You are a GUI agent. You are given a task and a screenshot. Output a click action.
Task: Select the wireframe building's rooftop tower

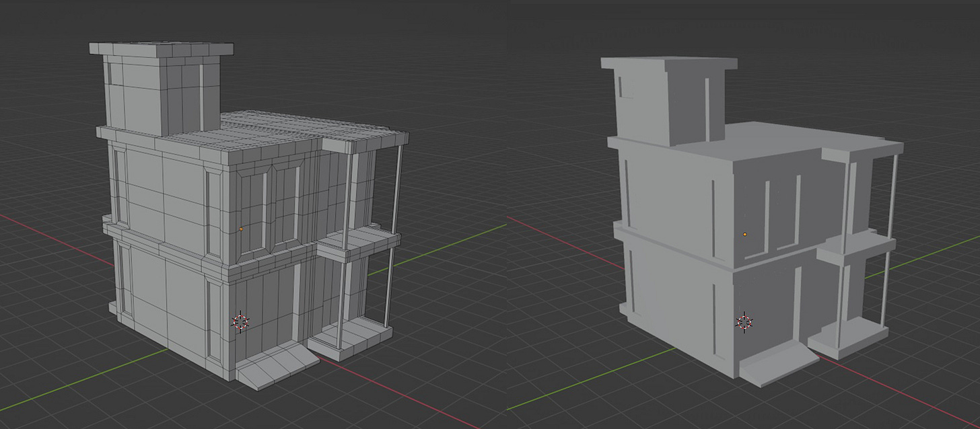pyautogui.click(x=162, y=87)
